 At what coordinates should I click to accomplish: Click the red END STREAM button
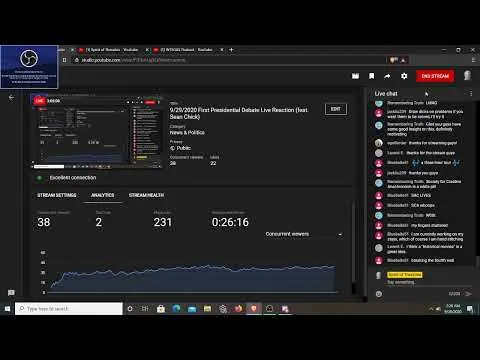pyautogui.click(x=435, y=76)
